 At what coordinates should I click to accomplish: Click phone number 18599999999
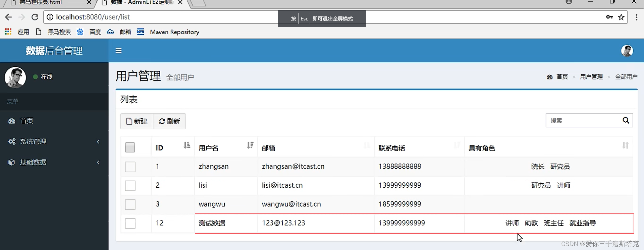(400, 204)
